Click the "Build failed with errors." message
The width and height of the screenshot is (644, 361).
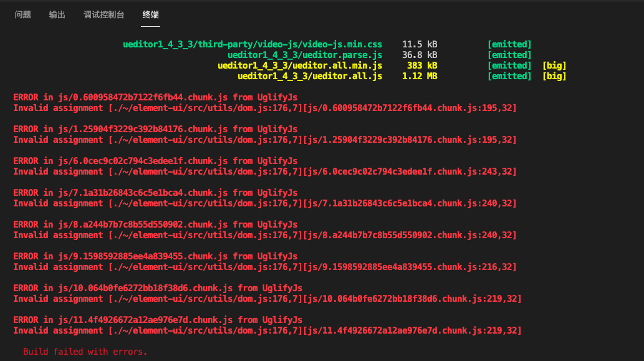(x=85, y=352)
